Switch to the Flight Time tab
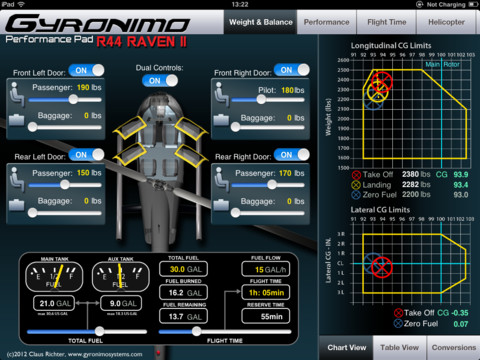This screenshot has width=480, height=360. [x=386, y=22]
